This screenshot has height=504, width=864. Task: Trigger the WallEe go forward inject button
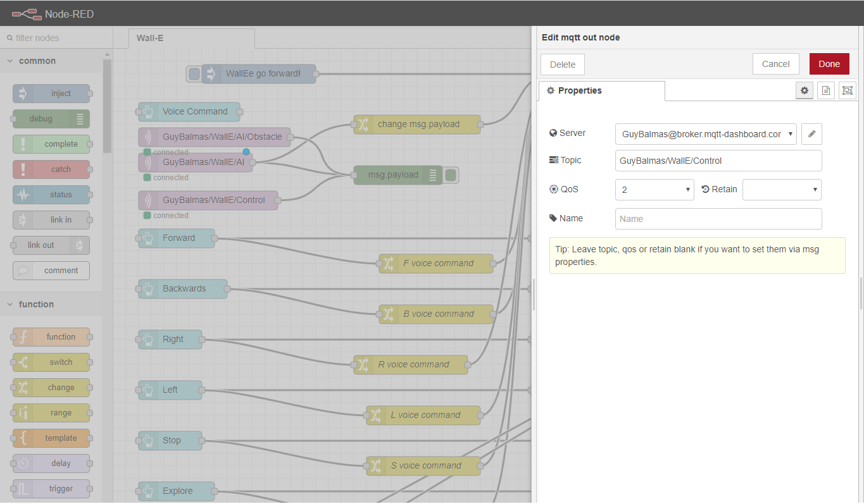coord(194,73)
